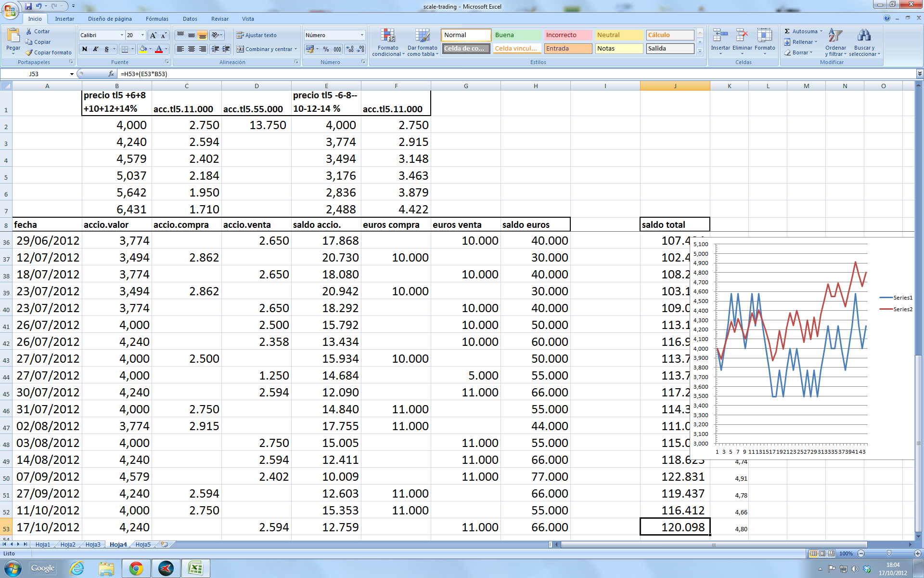Toggle bold (N) formatting
This screenshot has width=924, height=578.
[x=85, y=49]
